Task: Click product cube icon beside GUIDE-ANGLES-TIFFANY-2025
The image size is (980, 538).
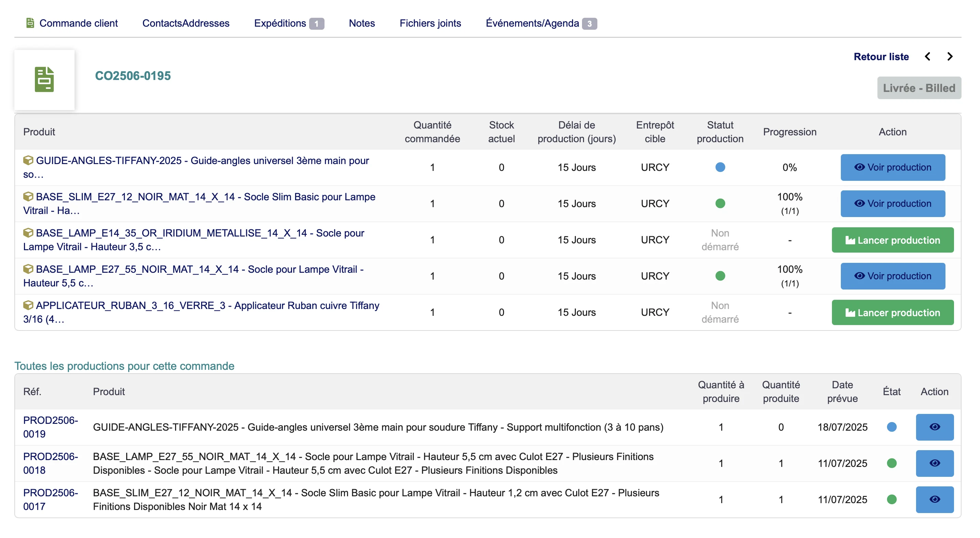Action: point(28,160)
